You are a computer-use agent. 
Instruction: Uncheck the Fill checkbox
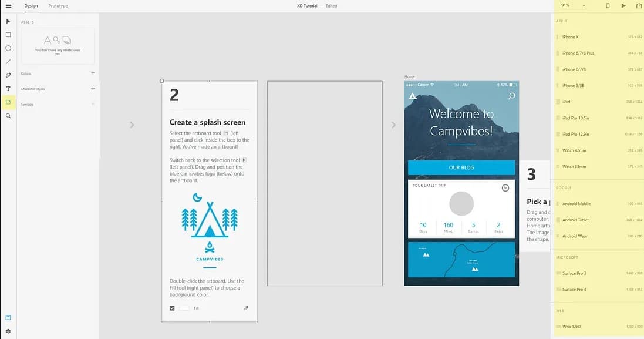point(172,308)
